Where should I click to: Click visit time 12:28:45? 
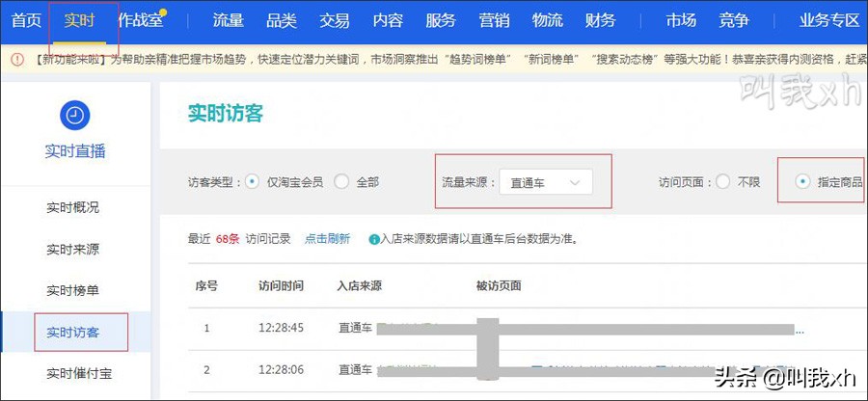point(281,328)
